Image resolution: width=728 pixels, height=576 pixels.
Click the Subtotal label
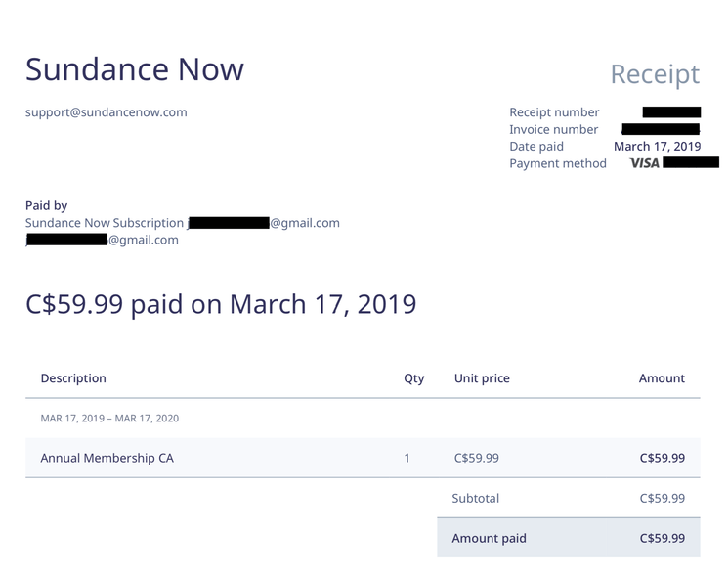tap(476, 498)
